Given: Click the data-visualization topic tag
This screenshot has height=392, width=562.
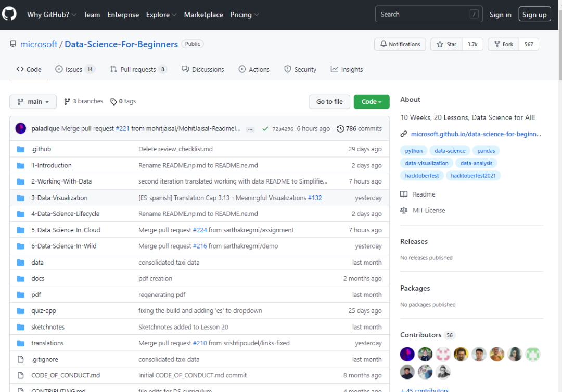Looking at the screenshot, I should click(427, 163).
